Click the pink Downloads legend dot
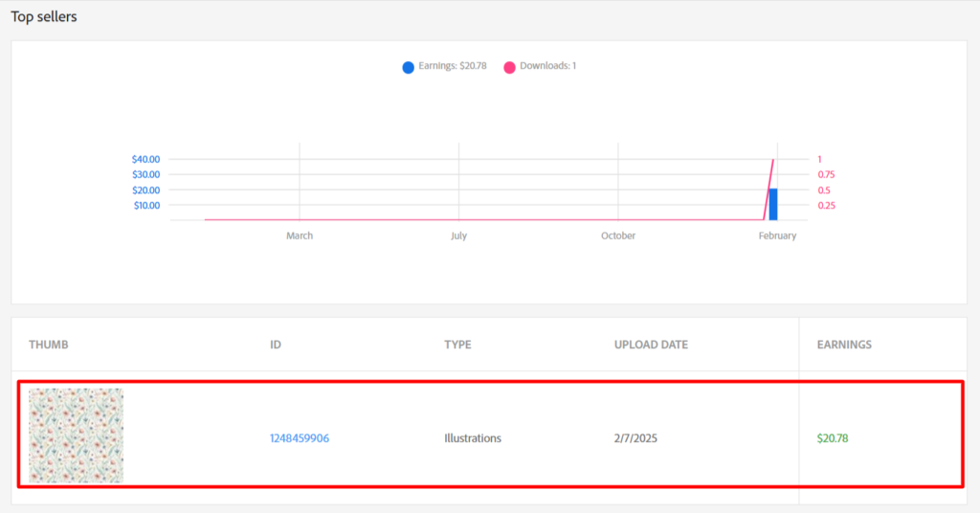This screenshot has height=513, width=980. coord(509,67)
